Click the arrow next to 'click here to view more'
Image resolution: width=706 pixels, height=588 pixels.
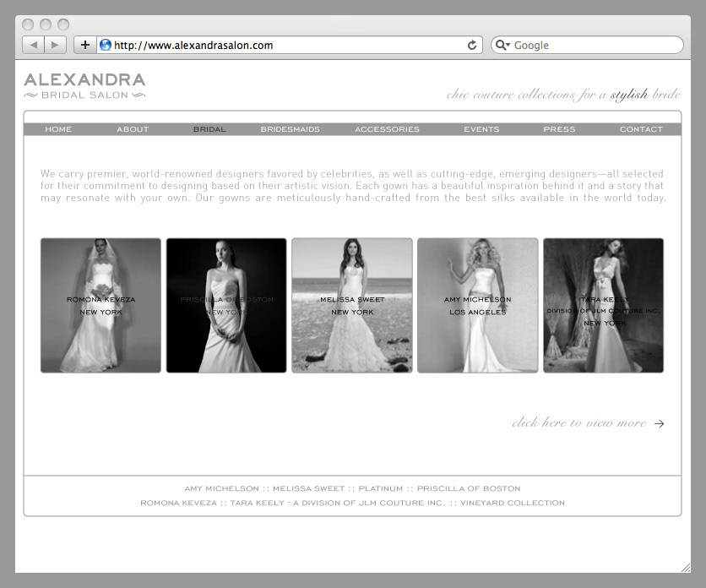pos(660,423)
